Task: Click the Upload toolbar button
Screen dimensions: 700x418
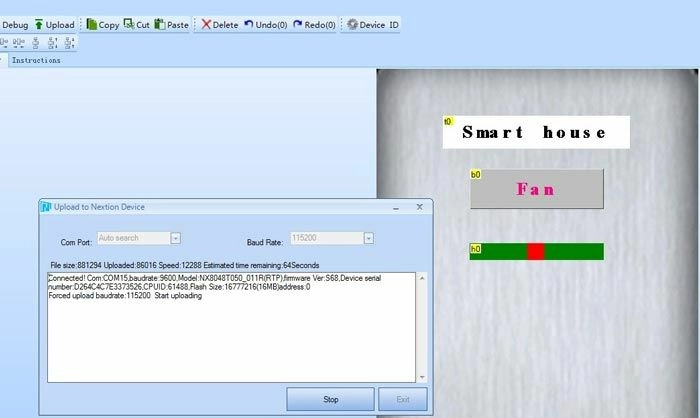Action: (x=54, y=23)
